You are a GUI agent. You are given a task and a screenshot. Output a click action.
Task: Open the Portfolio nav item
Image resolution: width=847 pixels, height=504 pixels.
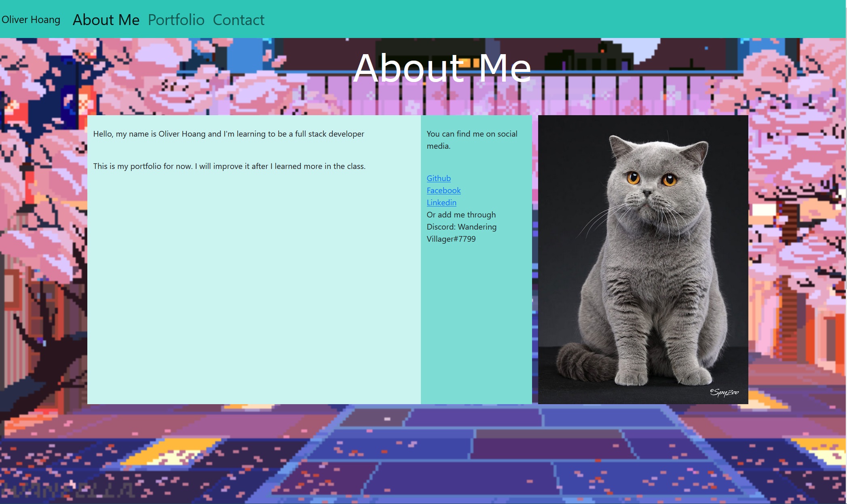click(176, 20)
